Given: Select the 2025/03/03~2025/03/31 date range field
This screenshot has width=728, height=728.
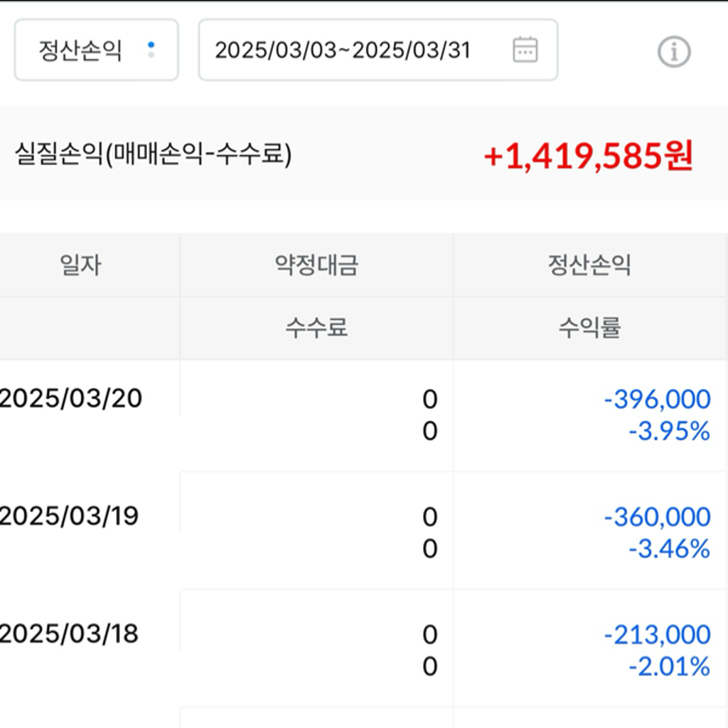Looking at the screenshot, I should 343,50.
